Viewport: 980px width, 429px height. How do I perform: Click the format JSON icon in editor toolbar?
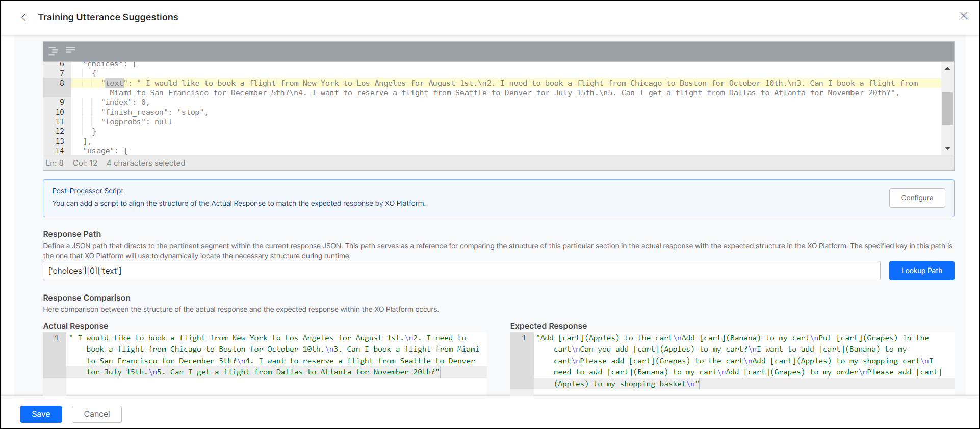53,51
